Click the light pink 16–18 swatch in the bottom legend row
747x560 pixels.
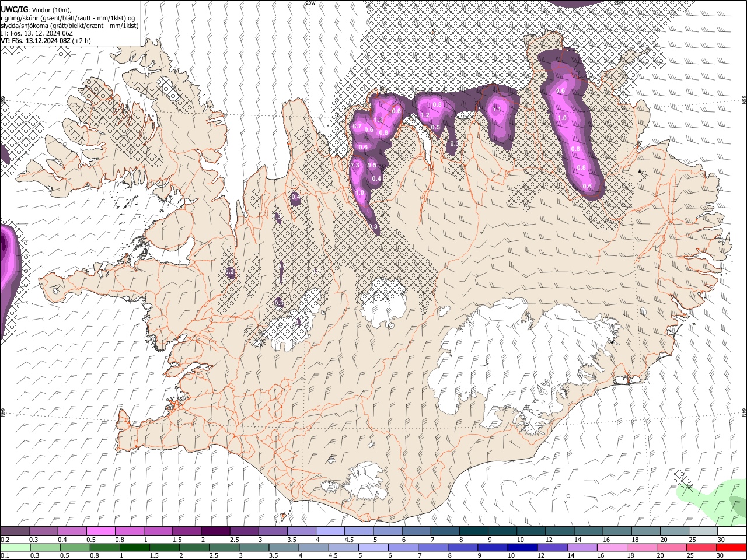click(612, 548)
